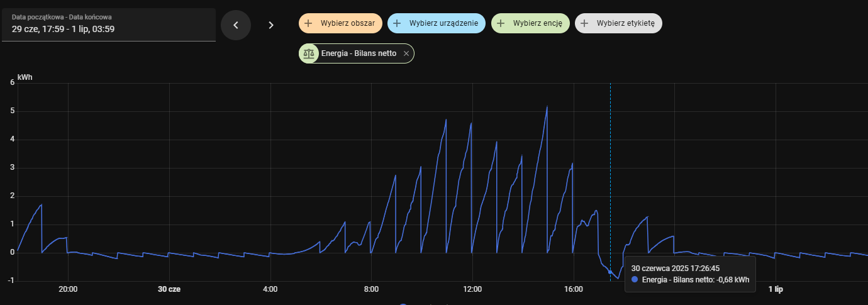868x305 pixels.
Task: Go to the next time period
Action: coord(271,25)
